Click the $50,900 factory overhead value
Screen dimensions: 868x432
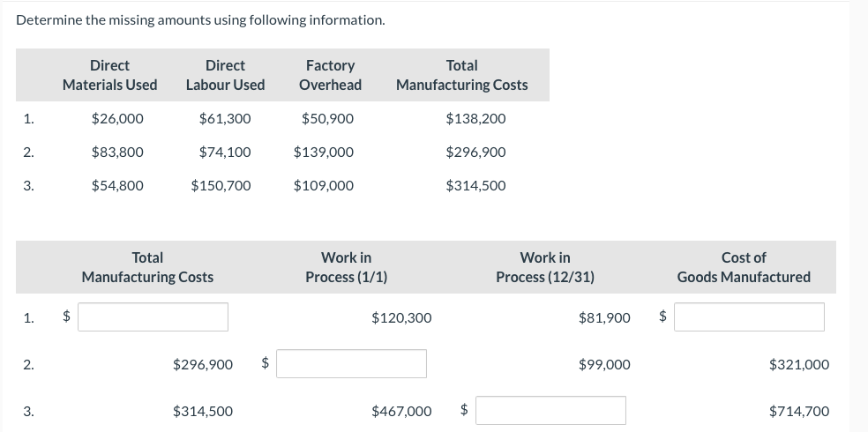pyautogui.click(x=327, y=118)
